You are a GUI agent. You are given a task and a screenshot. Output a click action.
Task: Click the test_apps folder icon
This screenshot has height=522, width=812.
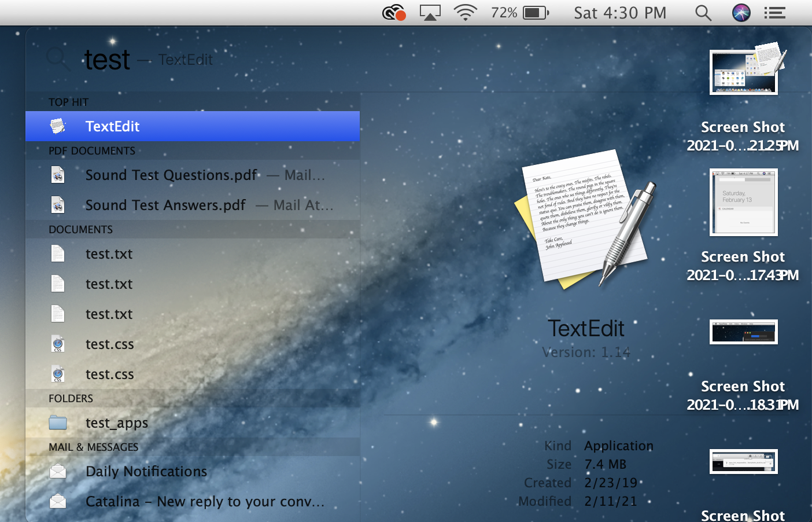(x=58, y=422)
